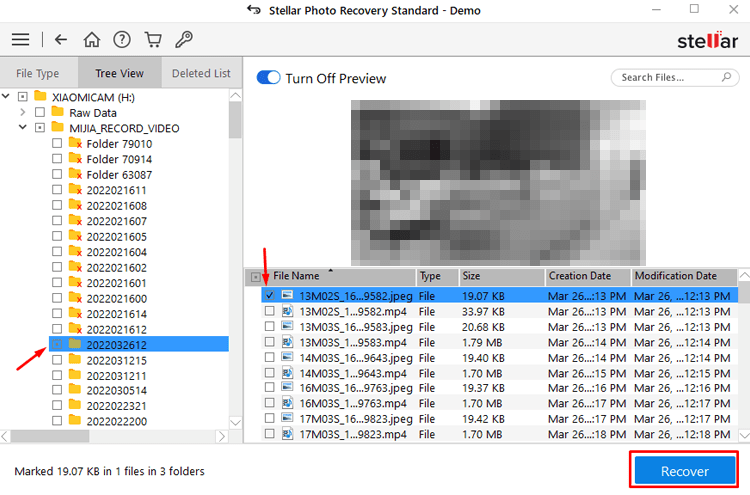Check the 13M02S_1...9582.mp4 file checkbox

pos(269,311)
